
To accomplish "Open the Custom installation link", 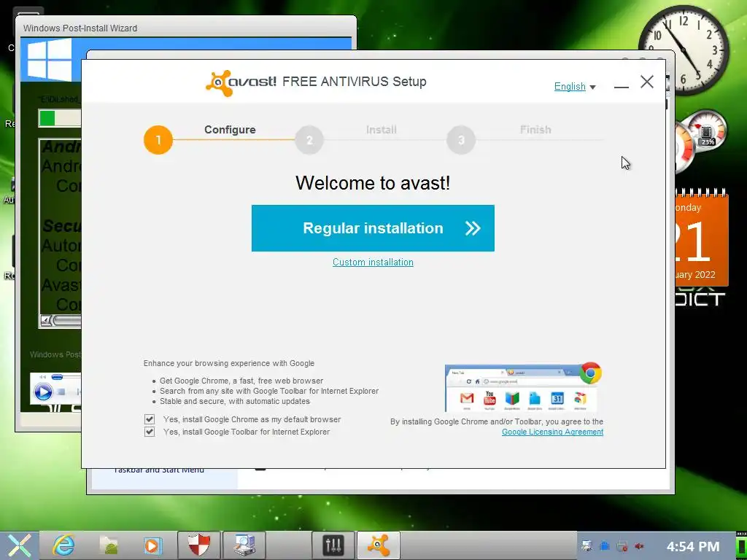I will pyautogui.click(x=373, y=262).
